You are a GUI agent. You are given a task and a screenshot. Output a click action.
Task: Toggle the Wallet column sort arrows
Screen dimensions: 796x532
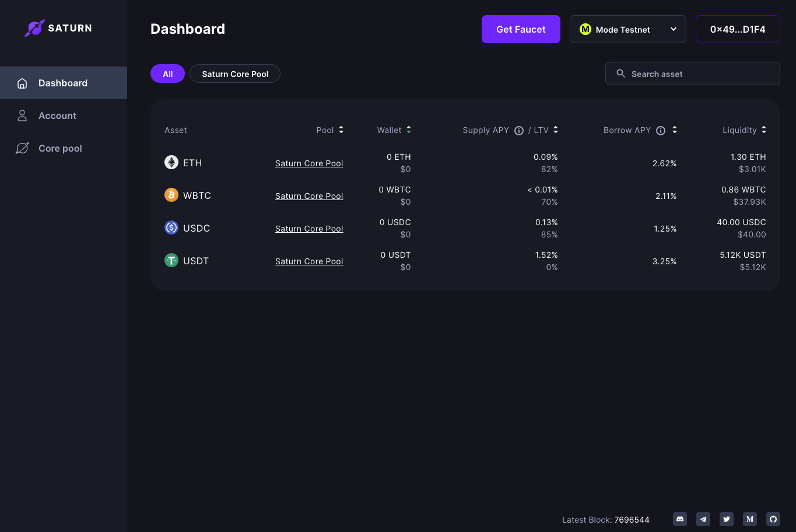[409, 130]
